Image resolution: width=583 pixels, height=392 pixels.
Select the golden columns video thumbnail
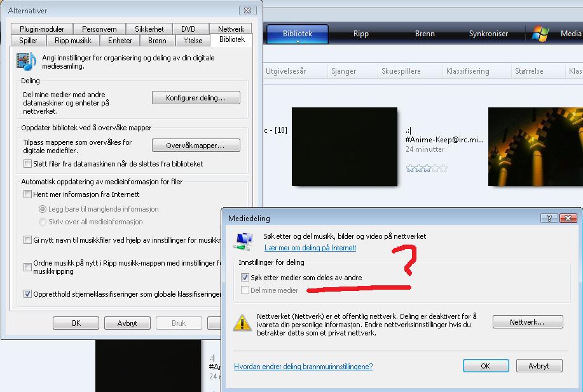pyautogui.click(x=535, y=147)
